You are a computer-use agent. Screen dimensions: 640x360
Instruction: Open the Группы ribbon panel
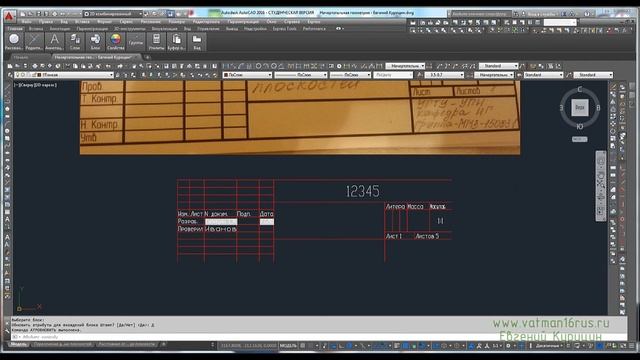point(136,42)
